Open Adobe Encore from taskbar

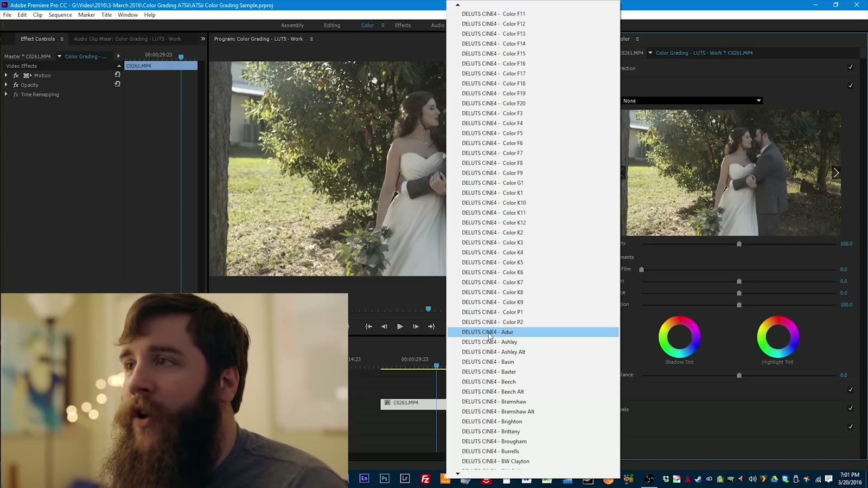[x=364, y=478]
